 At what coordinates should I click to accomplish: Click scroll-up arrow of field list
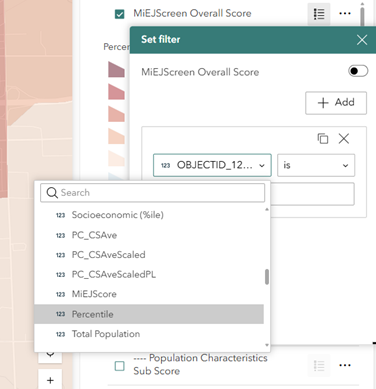click(x=267, y=210)
